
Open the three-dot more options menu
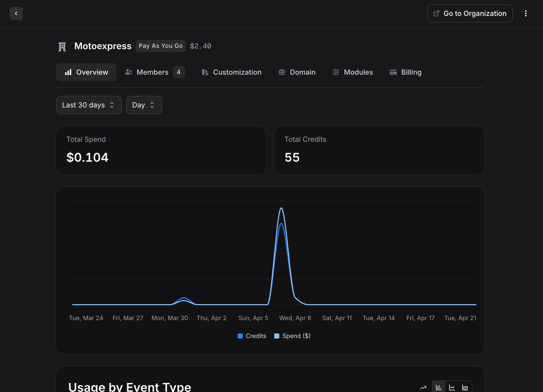pos(526,13)
